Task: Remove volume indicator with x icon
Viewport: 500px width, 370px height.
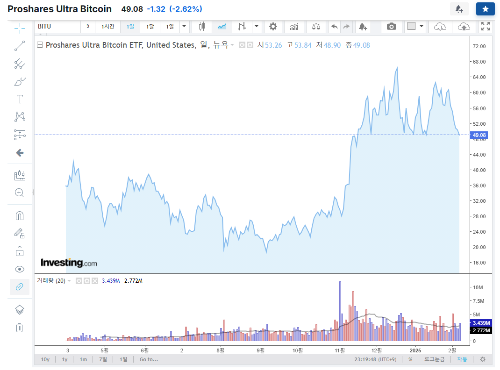Action: point(95,281)
